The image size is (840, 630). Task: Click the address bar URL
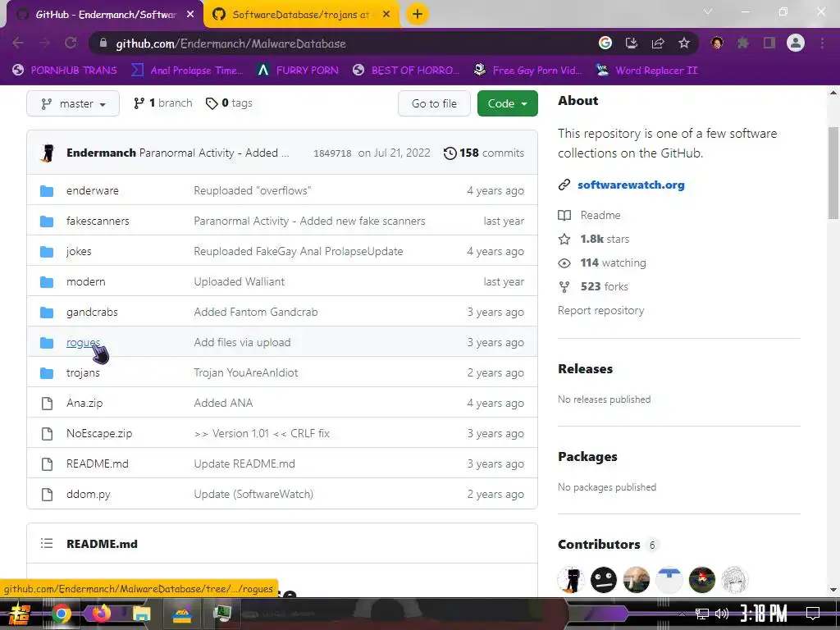(x=231, y=44)
